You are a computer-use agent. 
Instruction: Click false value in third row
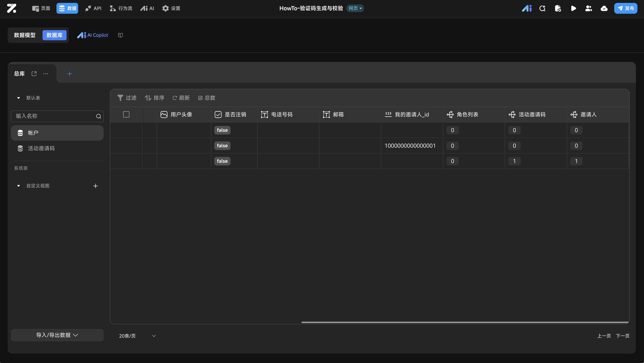(x=222, y=161)
